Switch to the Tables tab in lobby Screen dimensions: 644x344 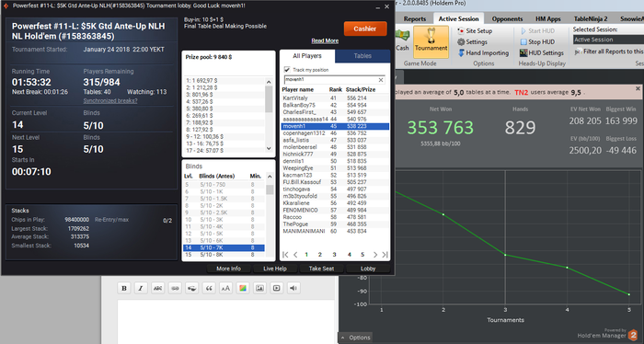tap(362, 56)
